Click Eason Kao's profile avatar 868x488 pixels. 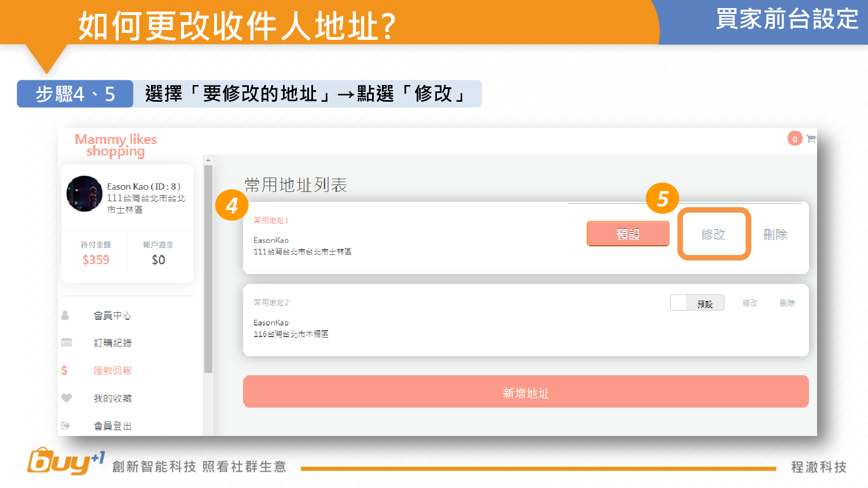point(84,194)
